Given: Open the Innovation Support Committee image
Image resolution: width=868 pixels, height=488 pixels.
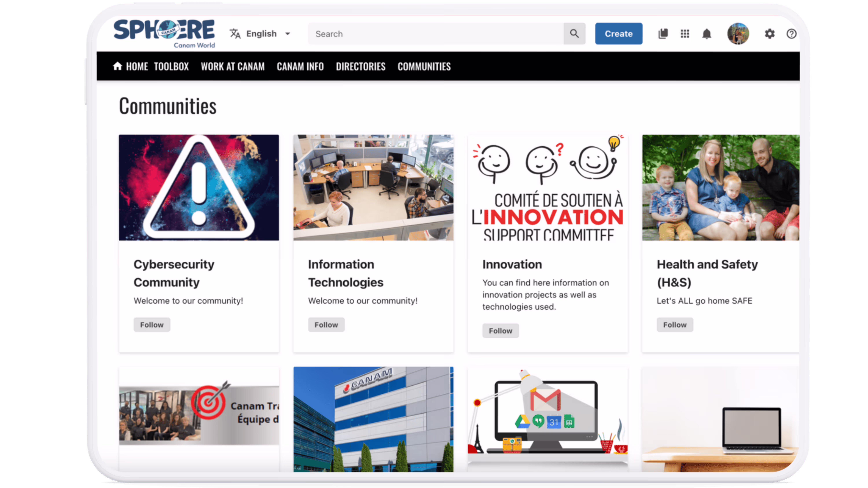Looking at the screenshot, I should click(548, 188).
